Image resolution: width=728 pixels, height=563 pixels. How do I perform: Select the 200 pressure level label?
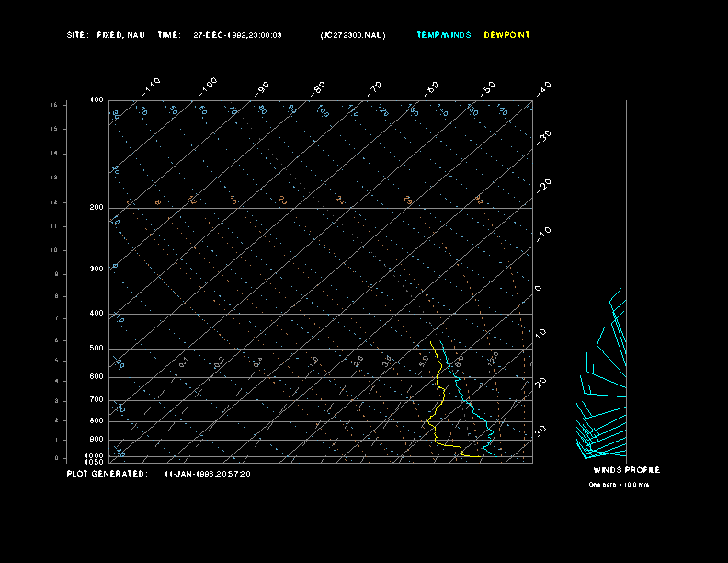point(97,207)
